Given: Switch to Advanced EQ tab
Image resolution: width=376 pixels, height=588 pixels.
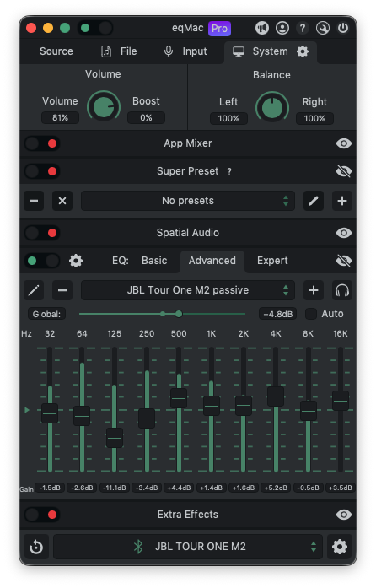Looking at the screenshot, I should pyautogui.click(x=212, y=261).
